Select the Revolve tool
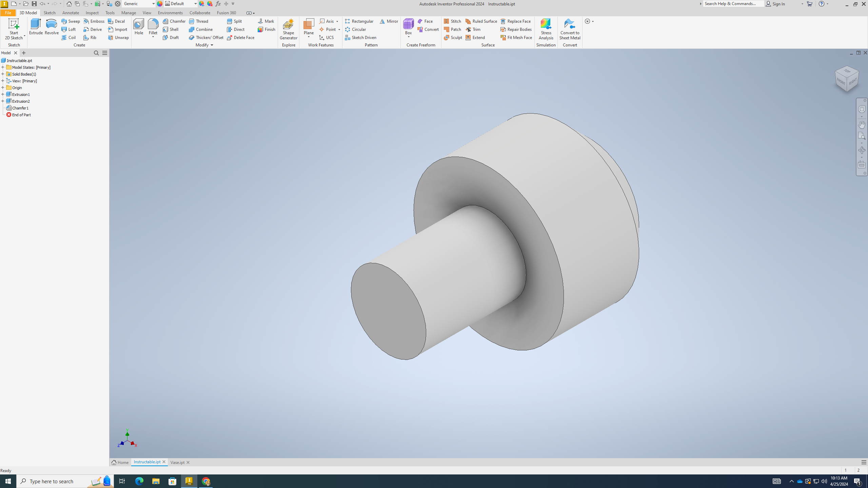The width and height of the screenshot is (868, 488). (x=52, y=27)
